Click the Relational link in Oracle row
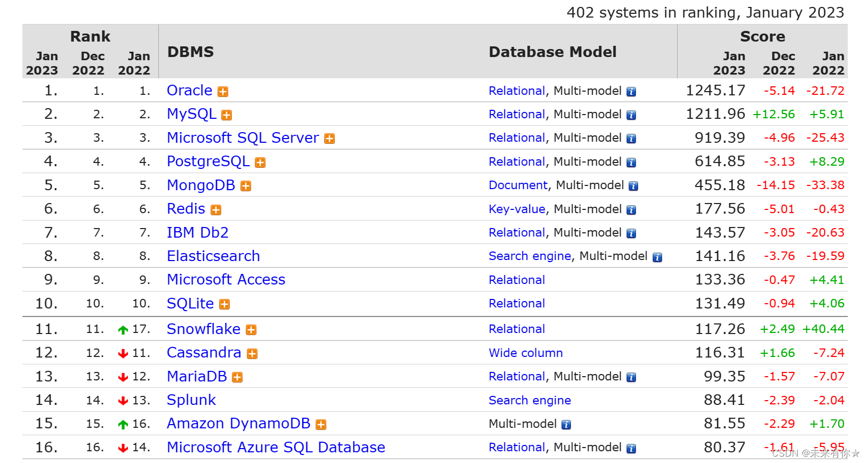The image size is (868, 463). (517, 91)
